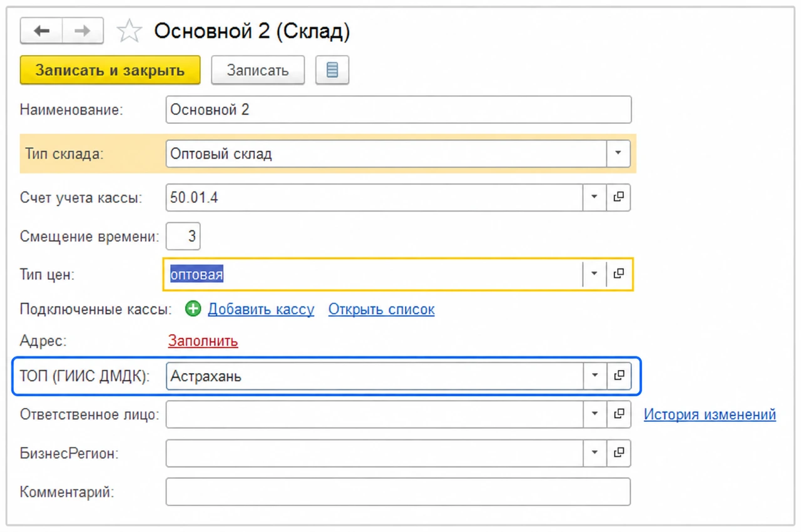
Task: Expand the Счет учета кассы dropdown arrow
Action: coord(594,197)
